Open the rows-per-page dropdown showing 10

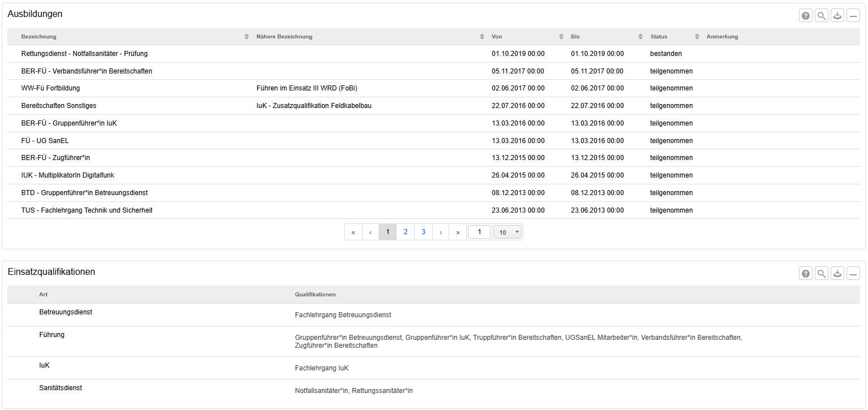coord(508,232)
